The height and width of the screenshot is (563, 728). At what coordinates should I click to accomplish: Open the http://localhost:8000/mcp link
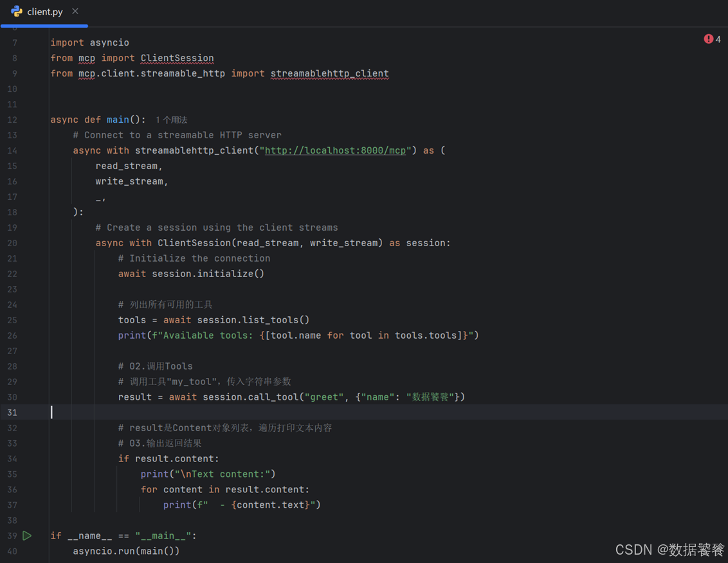click(335, 150)
